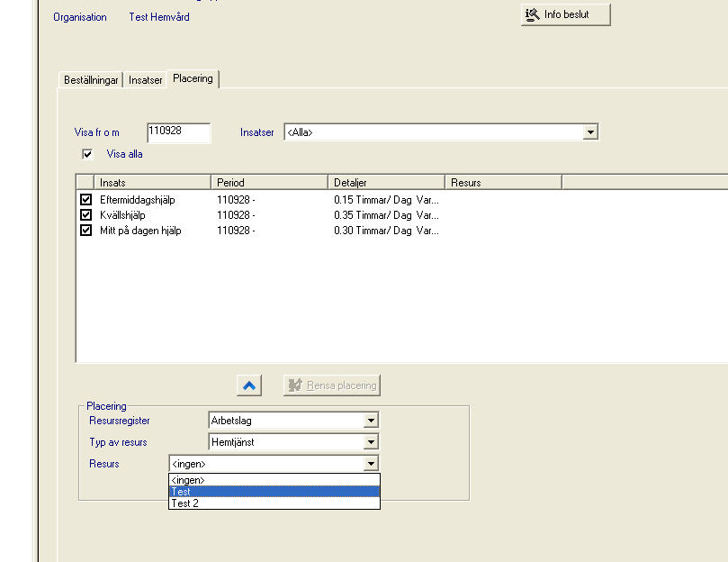This screenshot has width=728, height=562.
Task: Click the blue up-arrow button
Action: 249,385
